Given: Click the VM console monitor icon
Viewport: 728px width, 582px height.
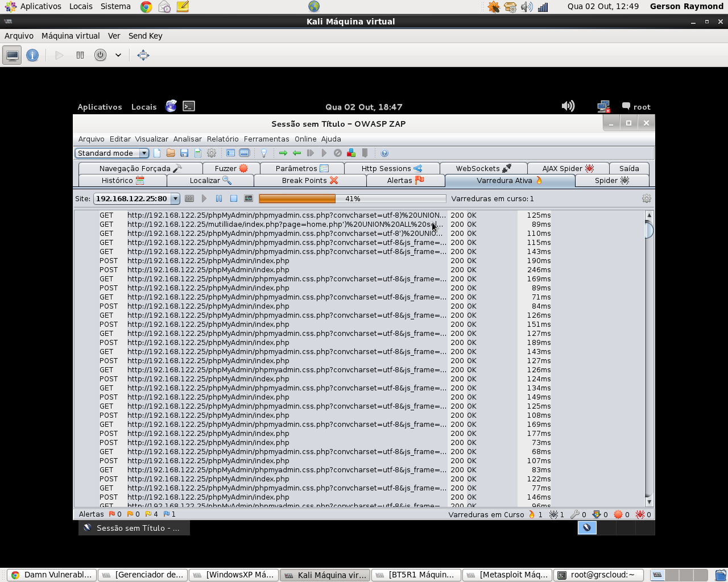Looking at the screenshot, I should coord(13,55).
